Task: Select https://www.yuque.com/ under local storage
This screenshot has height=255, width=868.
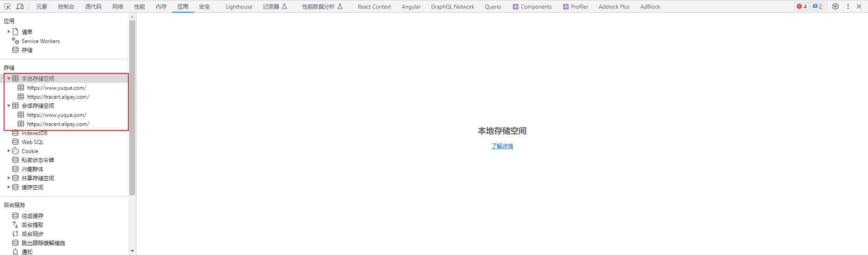Action: click(56, 88)
